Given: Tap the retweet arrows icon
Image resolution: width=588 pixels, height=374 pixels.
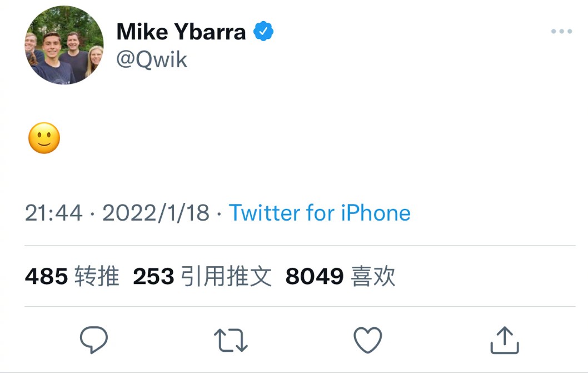Looking at the screenshot, I should pyautogui.click(x=231, y=340).
